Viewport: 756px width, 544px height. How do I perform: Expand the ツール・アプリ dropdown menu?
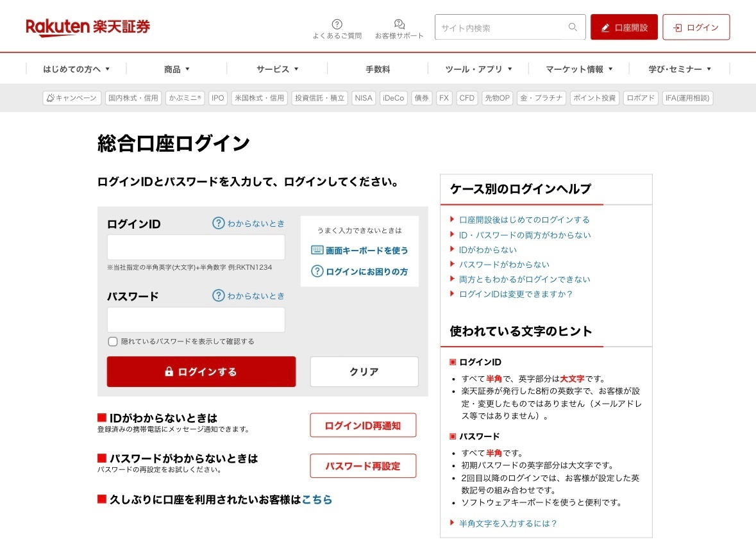tap(478, 69)
